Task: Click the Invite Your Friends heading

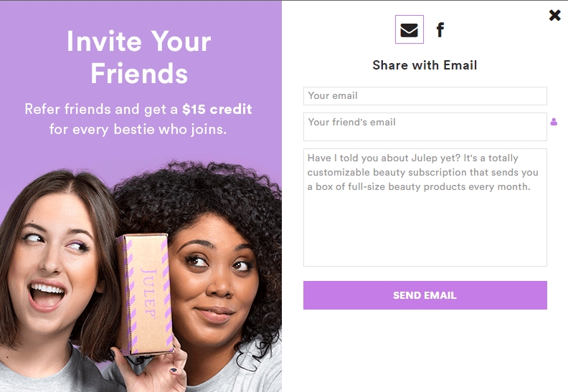Action: click(139, 57)
